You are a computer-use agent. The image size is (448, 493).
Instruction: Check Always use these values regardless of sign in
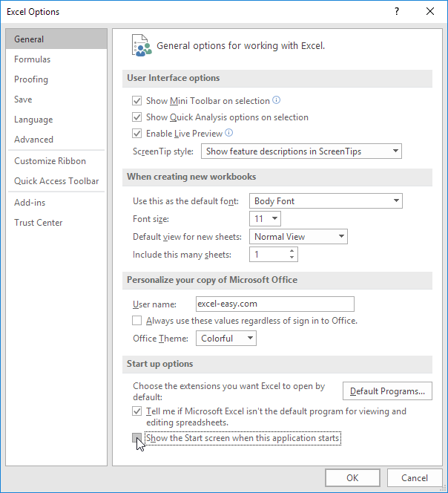[136, 321]
